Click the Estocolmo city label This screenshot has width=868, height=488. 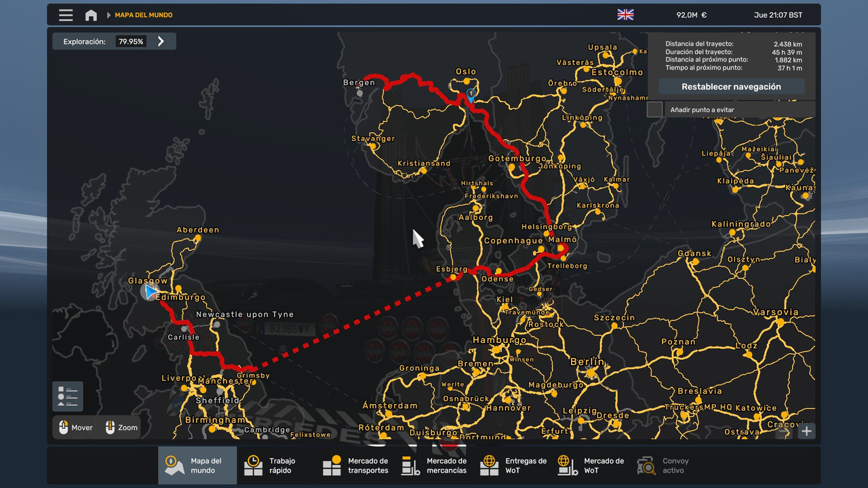pos(617,72)
